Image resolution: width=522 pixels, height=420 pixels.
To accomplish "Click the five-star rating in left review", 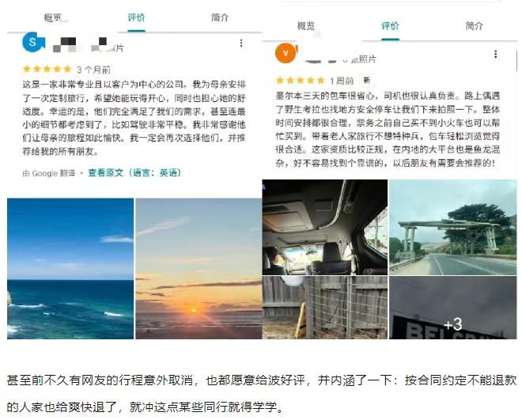I will point(47,70).
